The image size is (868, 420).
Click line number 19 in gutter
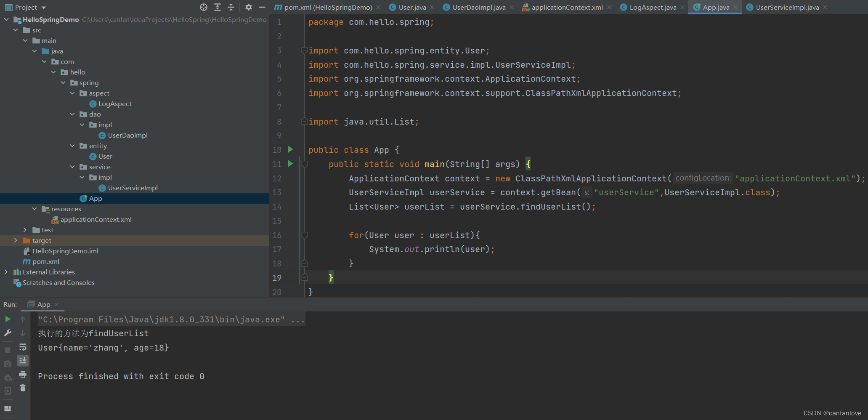tap(277, 278)
